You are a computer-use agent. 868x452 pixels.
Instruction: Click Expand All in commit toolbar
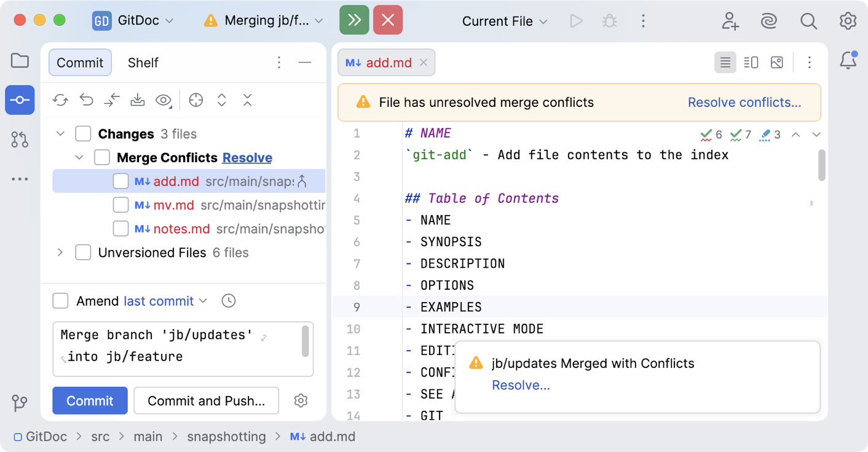(222, 100)
